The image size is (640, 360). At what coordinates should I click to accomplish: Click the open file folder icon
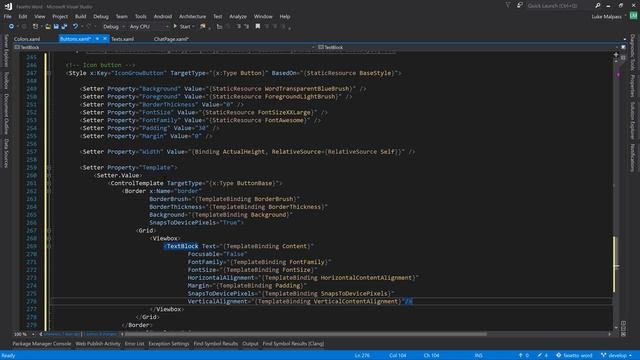[x=48, y=27]
